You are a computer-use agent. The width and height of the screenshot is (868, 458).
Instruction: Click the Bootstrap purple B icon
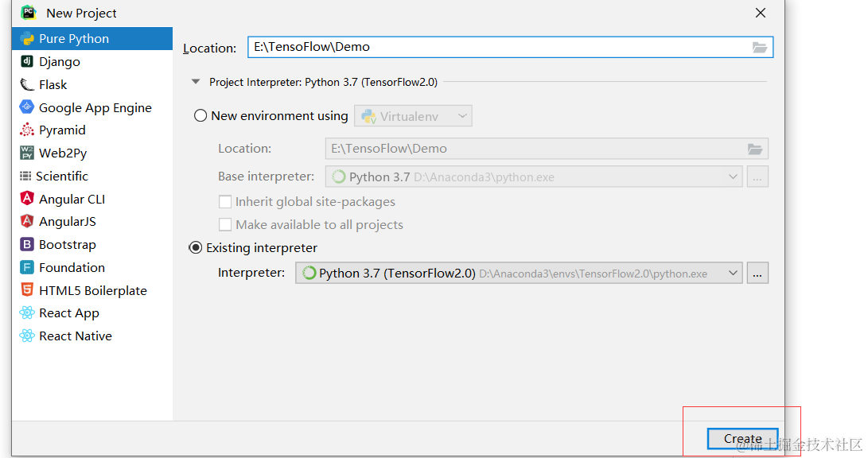pos(26,244)
